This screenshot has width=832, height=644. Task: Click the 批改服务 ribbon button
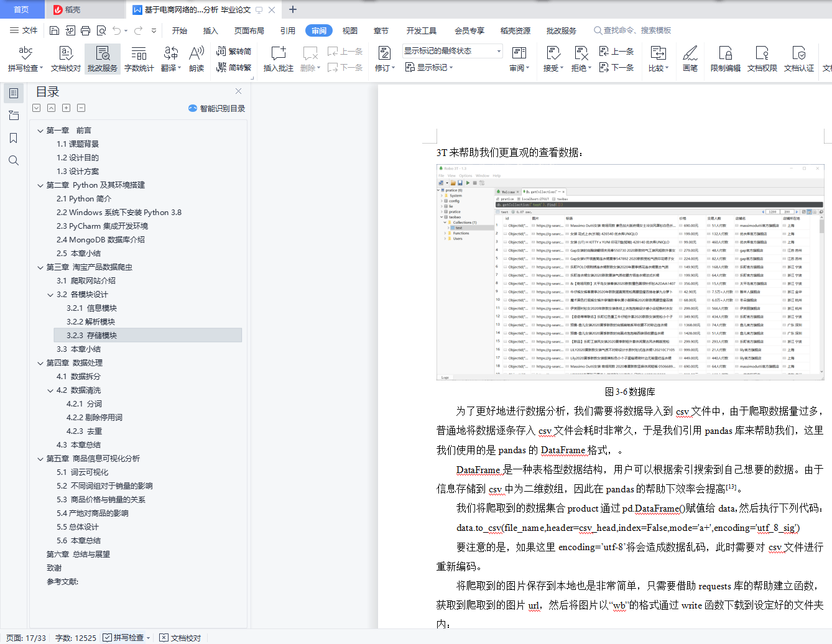click(103, 59)
